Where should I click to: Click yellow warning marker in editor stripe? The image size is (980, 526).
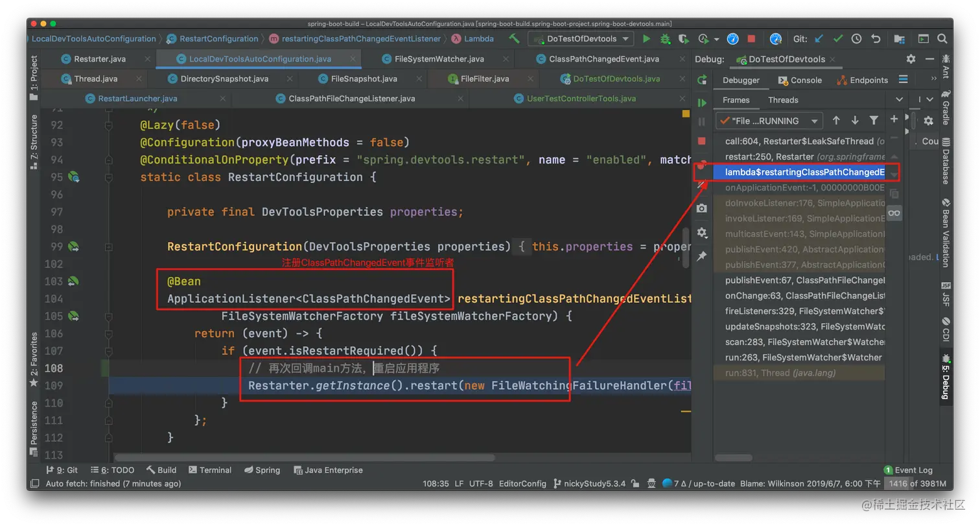(x=686, y=114)
